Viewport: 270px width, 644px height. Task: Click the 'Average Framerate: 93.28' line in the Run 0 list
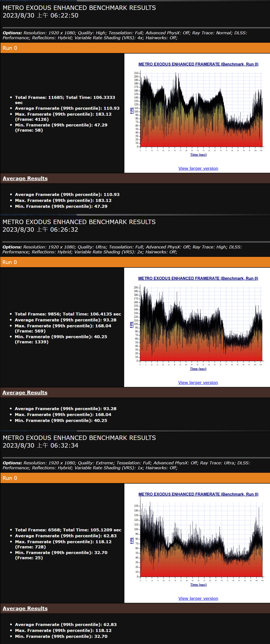pyautogui.click(x=65, y=320)
